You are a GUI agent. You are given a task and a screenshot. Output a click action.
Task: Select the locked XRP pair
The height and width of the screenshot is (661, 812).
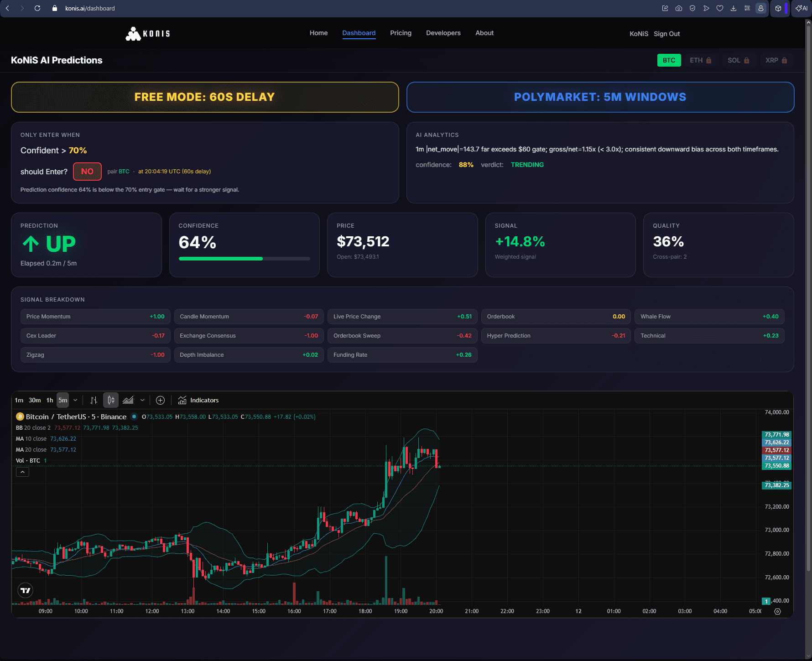[776, 60]
